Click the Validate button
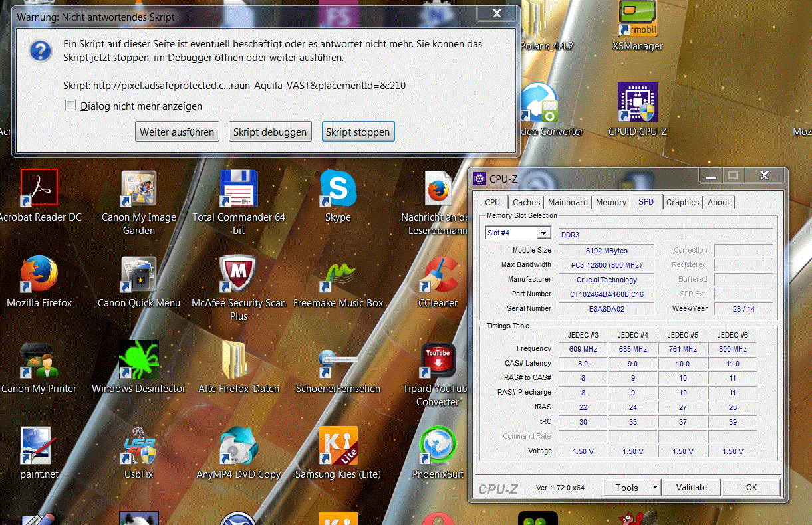Screen dimensions: 812x525 (x=692, y=487)
